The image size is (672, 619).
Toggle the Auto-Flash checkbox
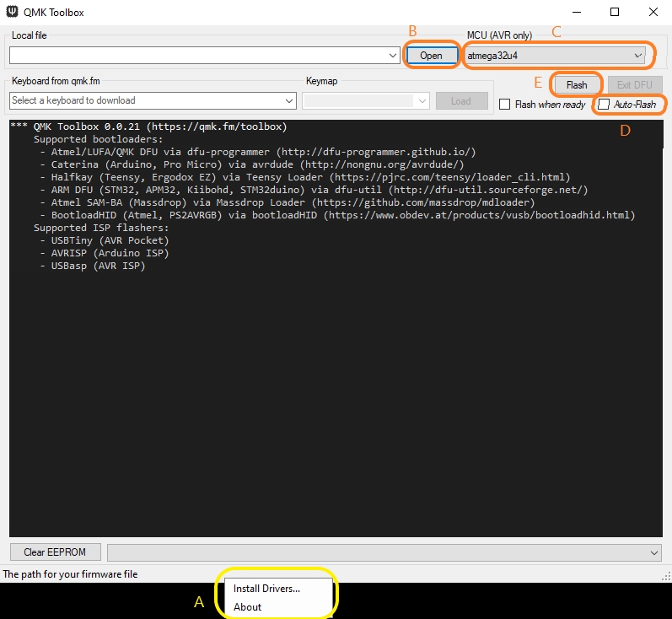(x=604, y=105)
